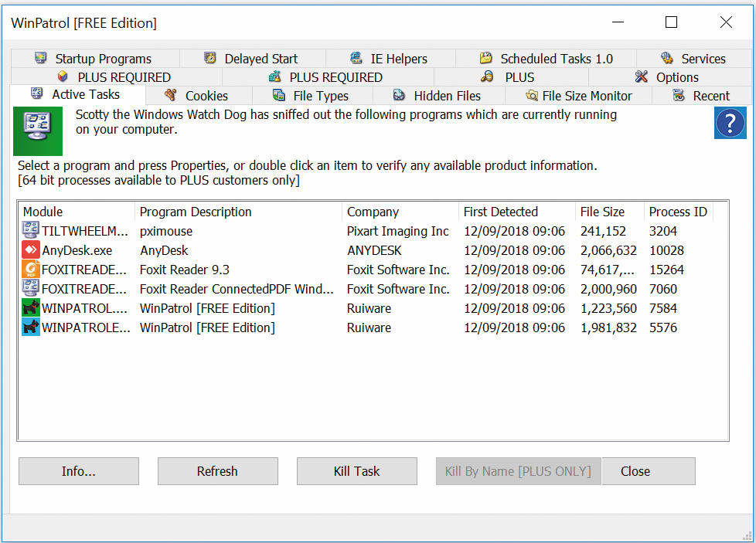Click process ID 15264 cell
Screen dimensions: 756x543
666,270
